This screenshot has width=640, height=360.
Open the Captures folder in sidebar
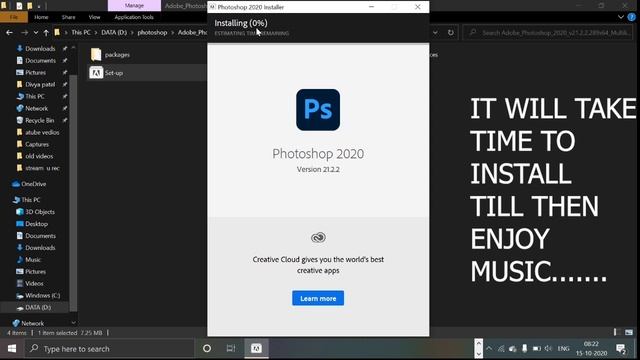[x=37, y=144]
